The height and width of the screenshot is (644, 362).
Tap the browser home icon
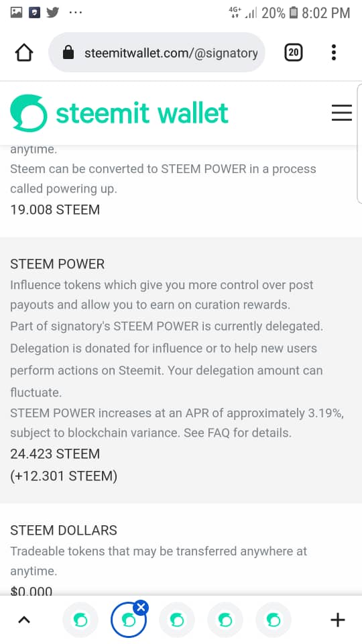pyautogui.click(x=24, y=52)
